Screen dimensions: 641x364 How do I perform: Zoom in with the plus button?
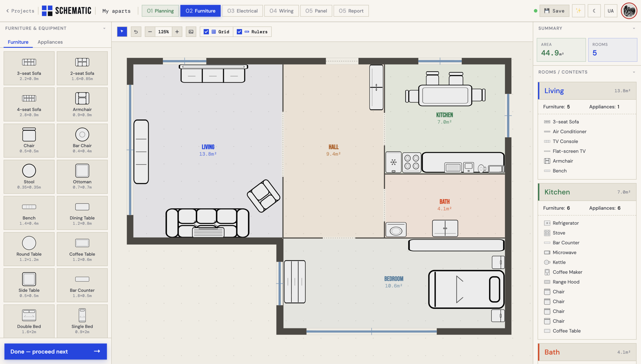177,32
